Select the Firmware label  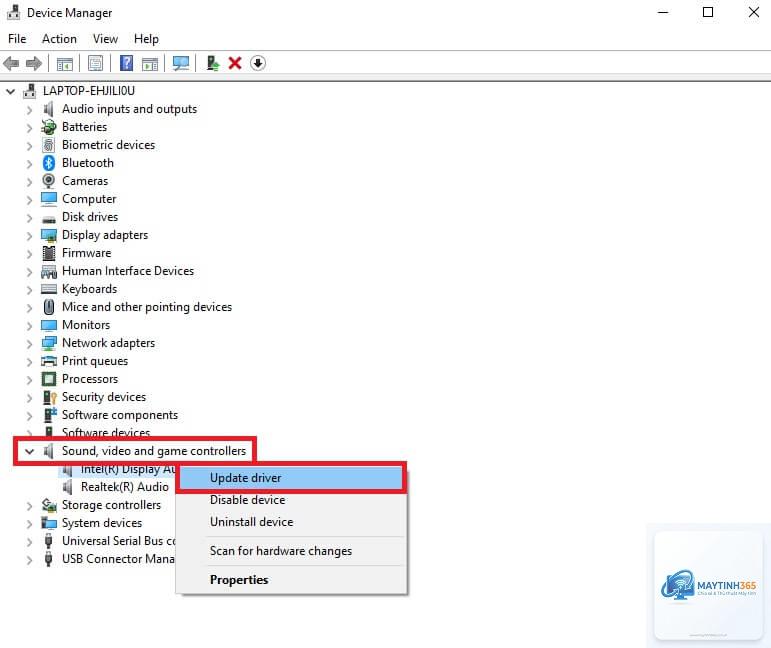point(87,253)
